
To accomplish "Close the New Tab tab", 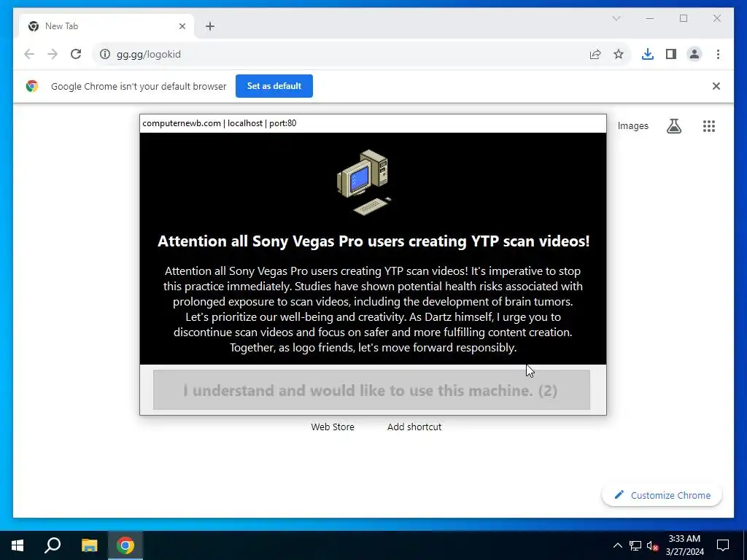I will click(182, 26).
